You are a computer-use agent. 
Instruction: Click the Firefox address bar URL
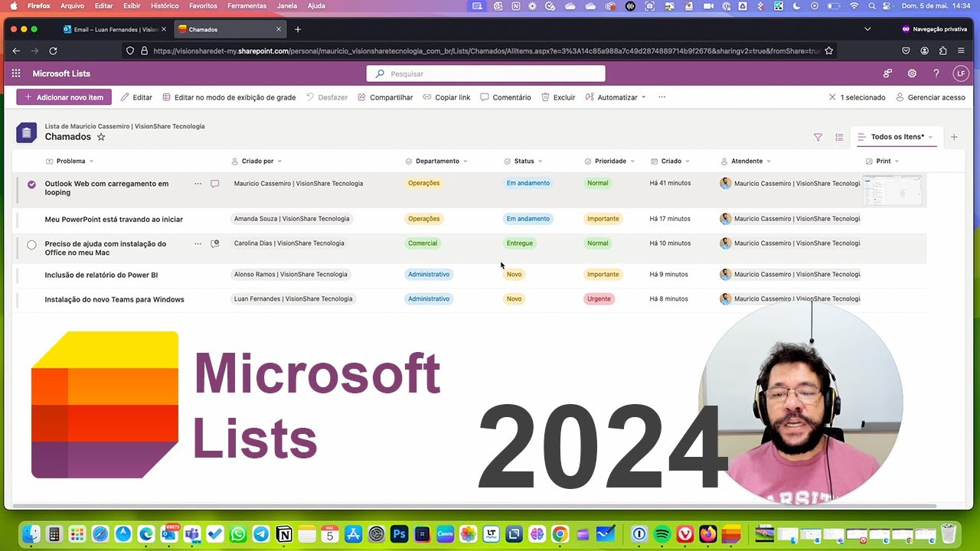486,51
